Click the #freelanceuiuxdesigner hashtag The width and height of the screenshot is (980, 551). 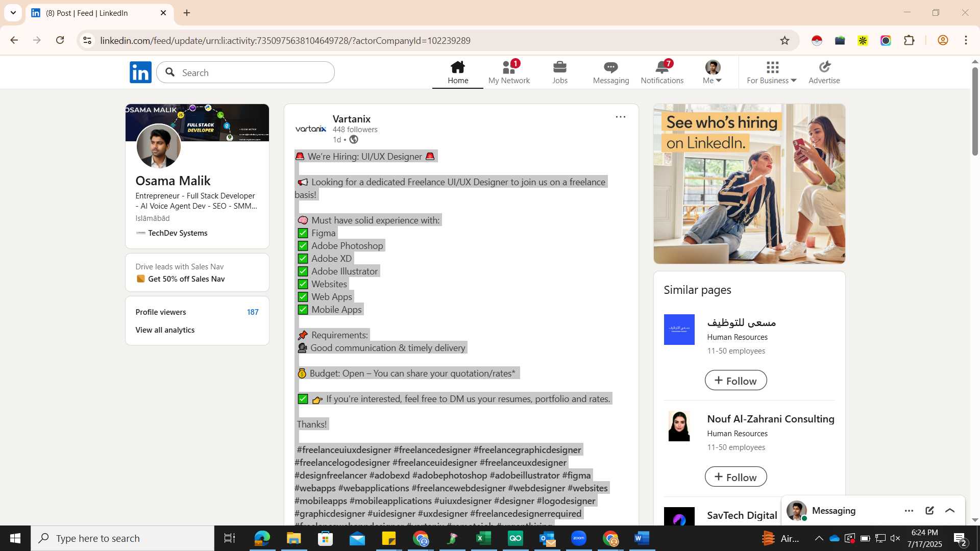(x=344, y=450)
